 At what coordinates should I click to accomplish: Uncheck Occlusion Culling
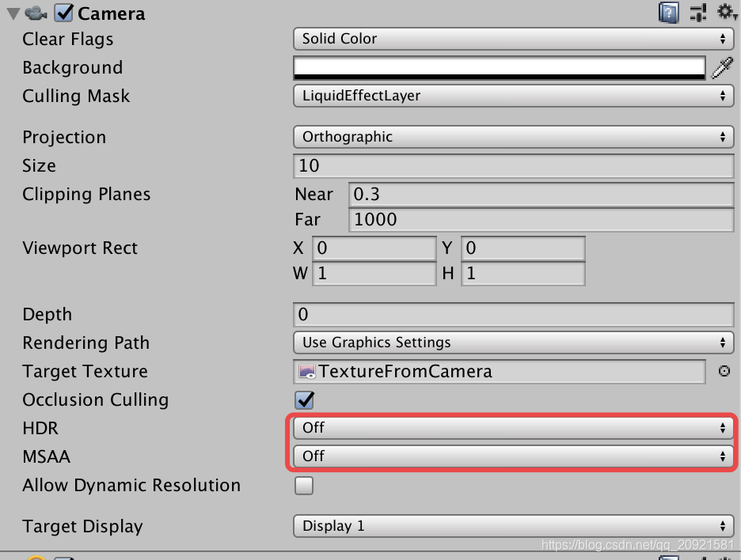[304, 399]
